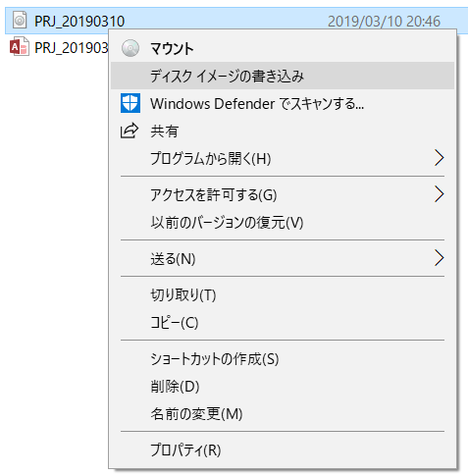Choose マウント from the context menu
Viewport: 468px width, 476px height.
coord(283,48)
